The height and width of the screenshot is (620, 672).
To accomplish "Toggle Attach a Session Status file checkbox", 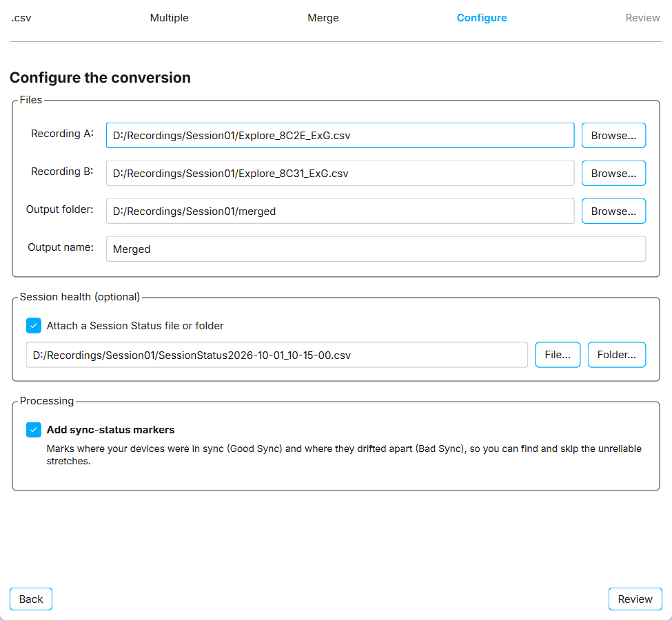I will click(x=34, y=326).
